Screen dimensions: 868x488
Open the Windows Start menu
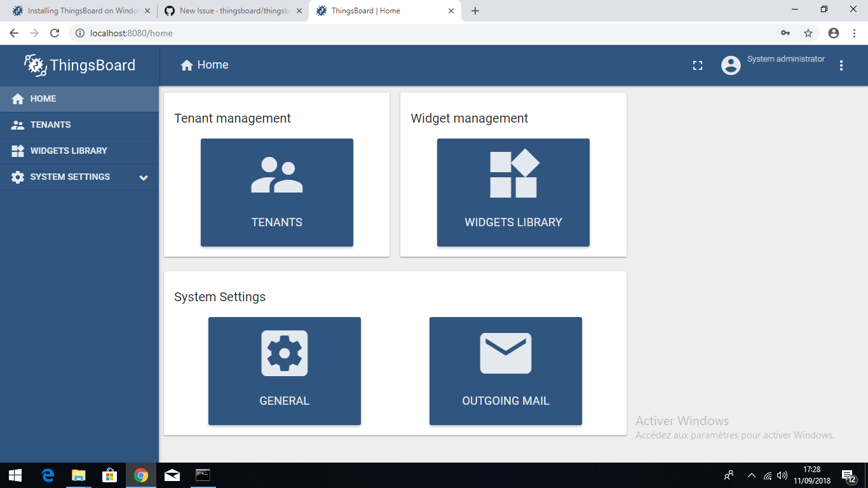15,475
